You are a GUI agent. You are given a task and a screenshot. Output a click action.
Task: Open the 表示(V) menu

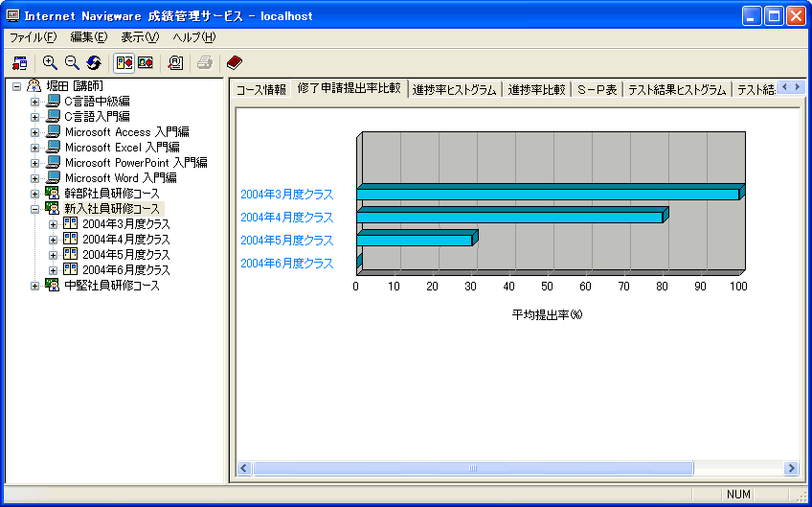tap(140, 37)
